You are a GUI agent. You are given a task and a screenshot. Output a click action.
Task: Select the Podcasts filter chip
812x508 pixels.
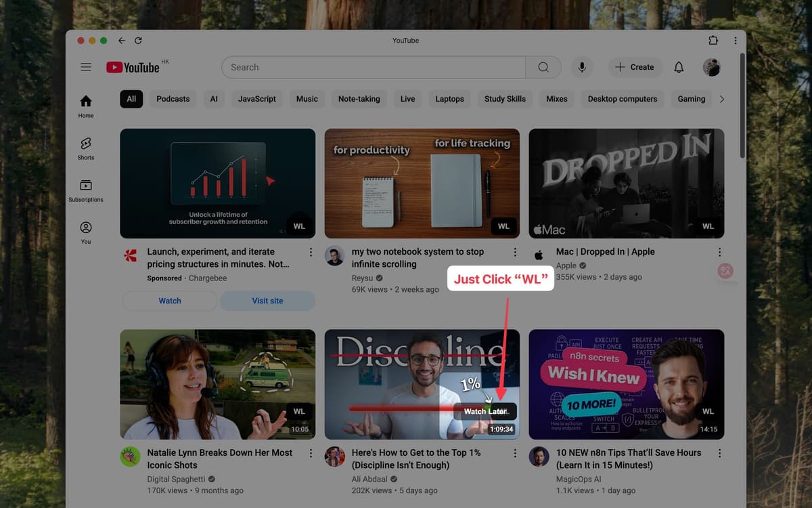173,99
